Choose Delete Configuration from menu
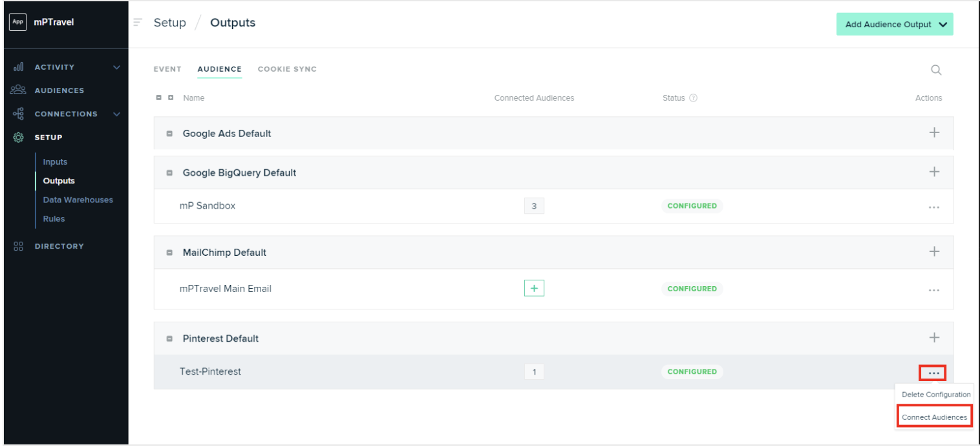The image size is (980, 447). tap(936, 394)
